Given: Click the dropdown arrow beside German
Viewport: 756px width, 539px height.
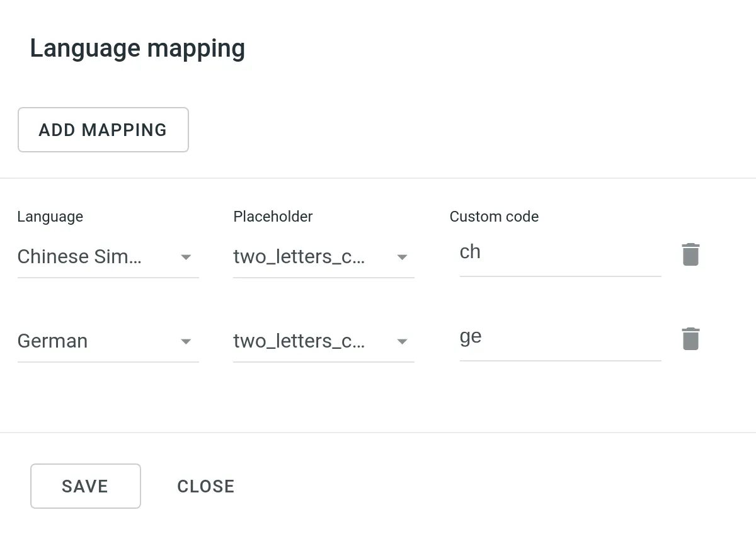Looking at the screenshot, I should [186, 341].
